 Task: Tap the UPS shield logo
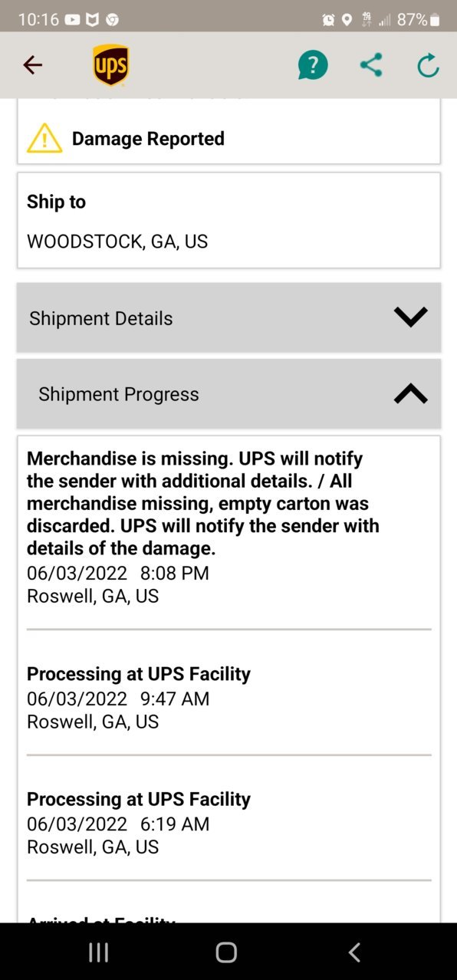111,65
